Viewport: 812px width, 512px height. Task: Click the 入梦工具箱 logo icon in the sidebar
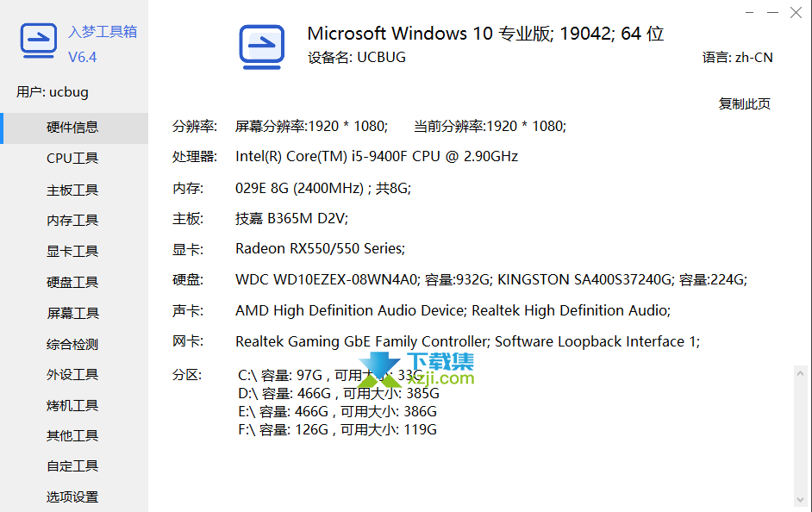38,41
